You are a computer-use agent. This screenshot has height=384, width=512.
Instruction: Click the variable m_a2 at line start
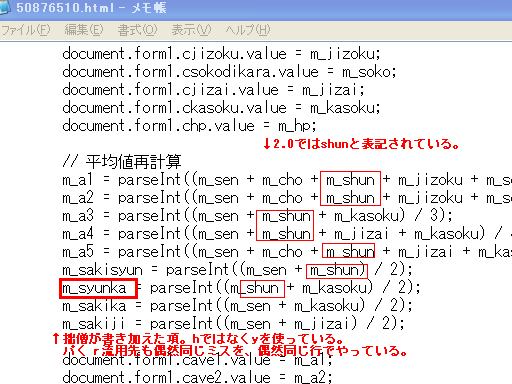click(78, 198)
